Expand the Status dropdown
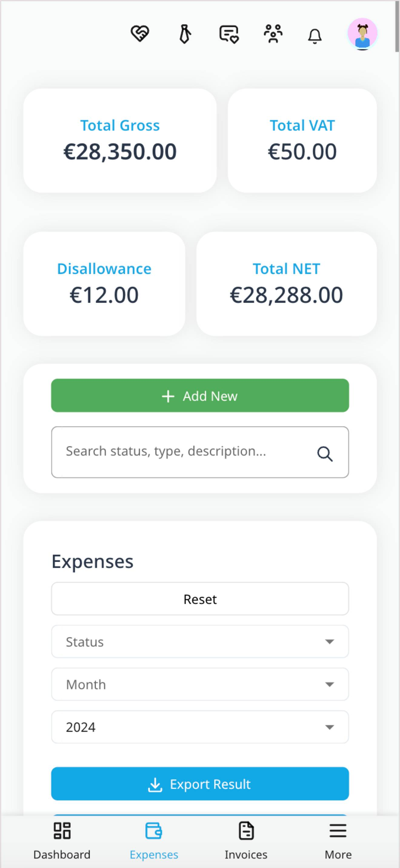 [200, 642]
